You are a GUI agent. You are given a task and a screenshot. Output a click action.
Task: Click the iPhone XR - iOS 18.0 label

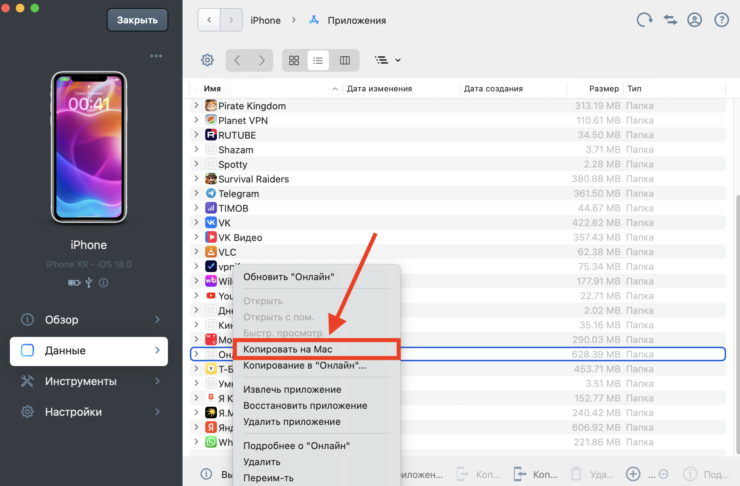pos(89,264)
